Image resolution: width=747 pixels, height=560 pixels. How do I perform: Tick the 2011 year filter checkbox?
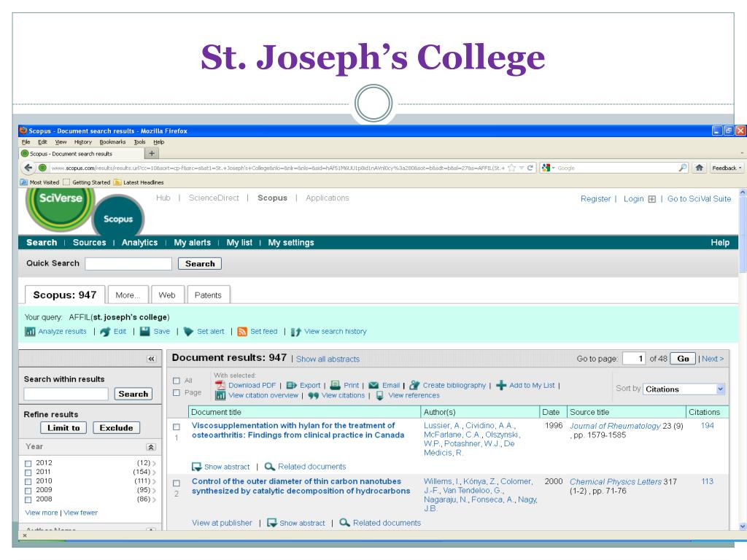click(x=28, y=472)
